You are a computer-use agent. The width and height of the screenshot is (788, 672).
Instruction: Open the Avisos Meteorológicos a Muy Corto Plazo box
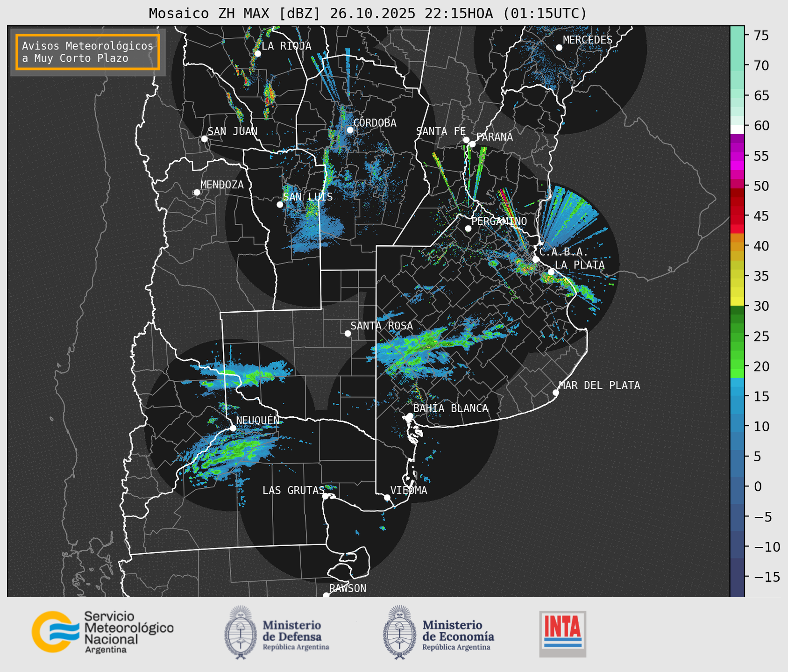pos(88,52)
